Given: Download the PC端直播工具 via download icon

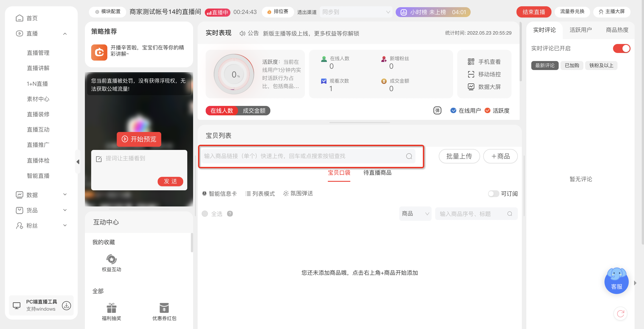Looking at the screenshot, I should pyautogui.click(x=66, y=305).
